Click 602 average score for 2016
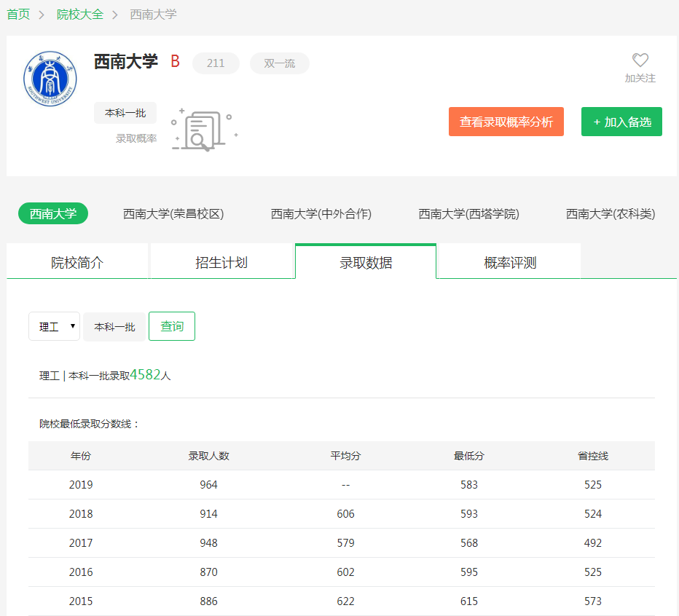 click(345, 572)
